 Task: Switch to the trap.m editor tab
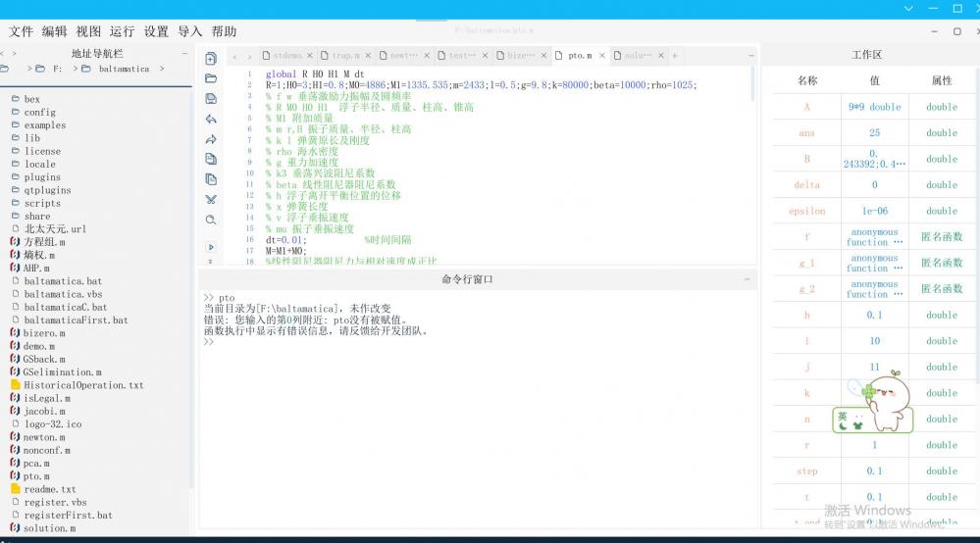(x=345, y=56)
